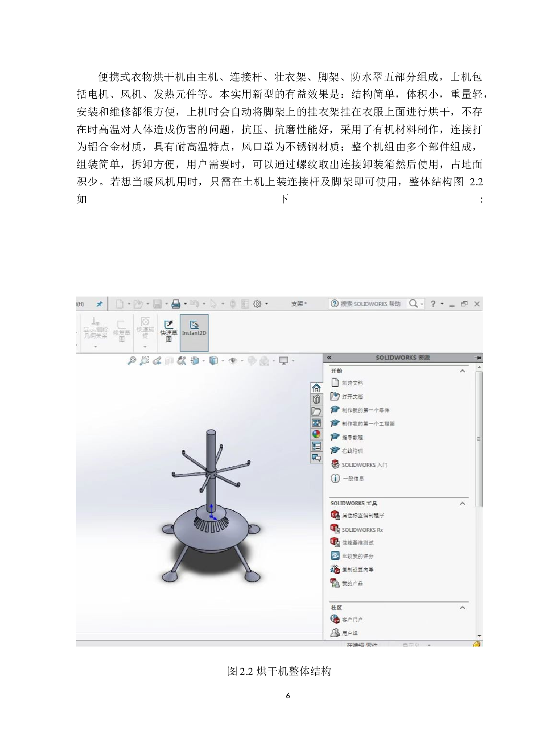Screen dimensions: 534x756
Task: Collapse the 开始 section
Action: tap(463, 371)
